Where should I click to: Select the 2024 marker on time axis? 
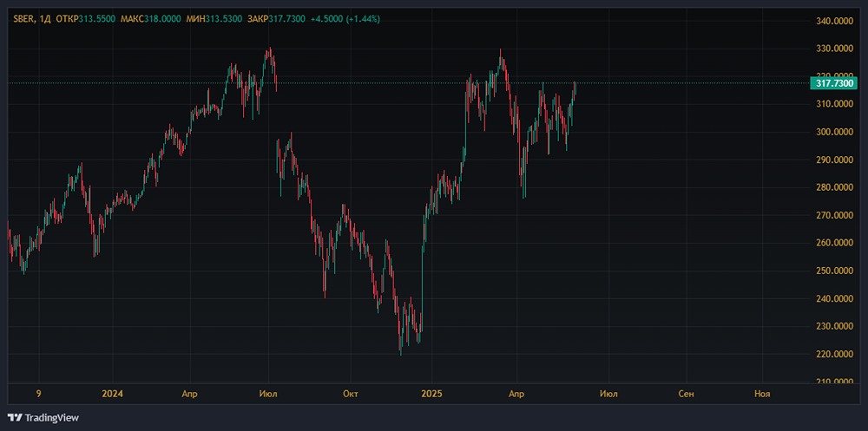[112, 393]
